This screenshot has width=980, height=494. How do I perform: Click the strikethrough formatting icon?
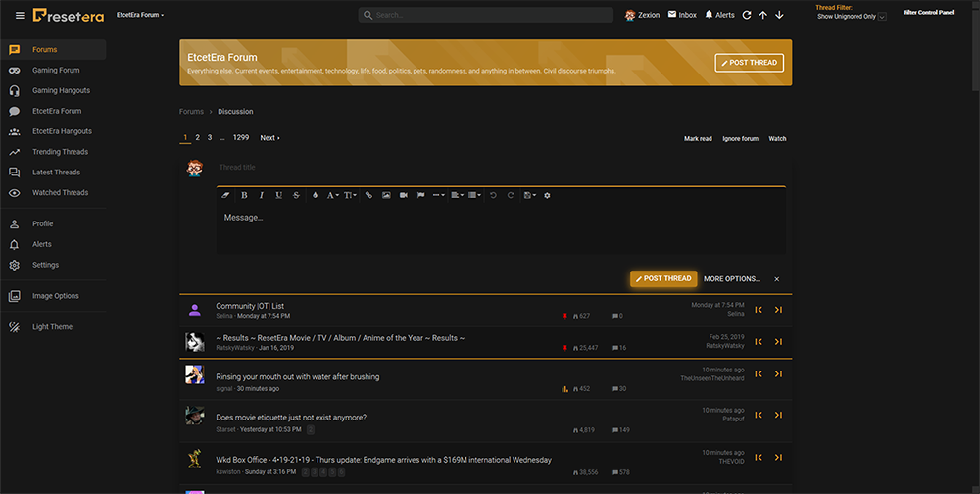296,195
